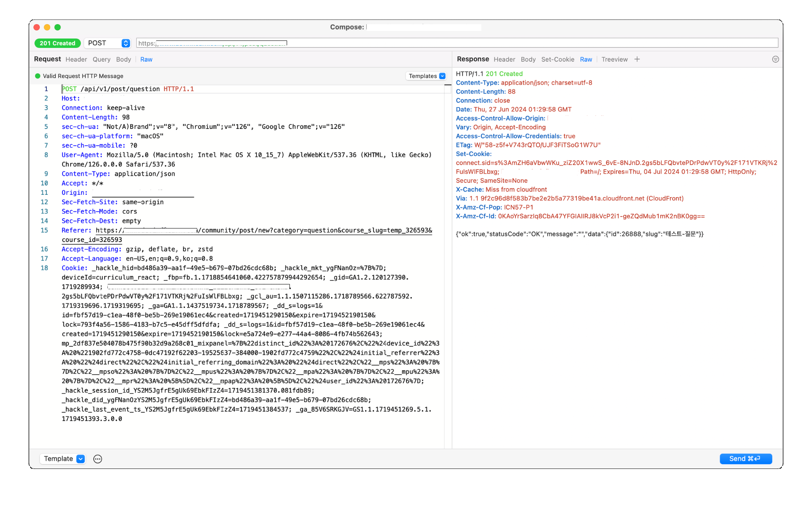Screen dimensions: 812x507
Task: Switch to response Treeview tab
Action: (x=614, y=59)
